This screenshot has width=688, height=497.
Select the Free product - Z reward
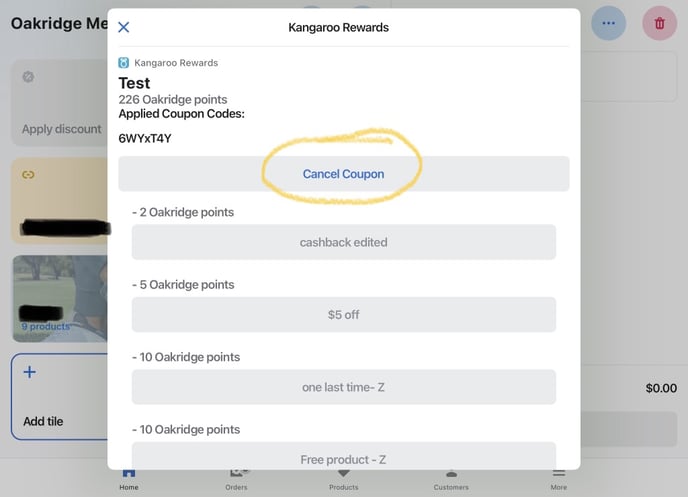344,456
